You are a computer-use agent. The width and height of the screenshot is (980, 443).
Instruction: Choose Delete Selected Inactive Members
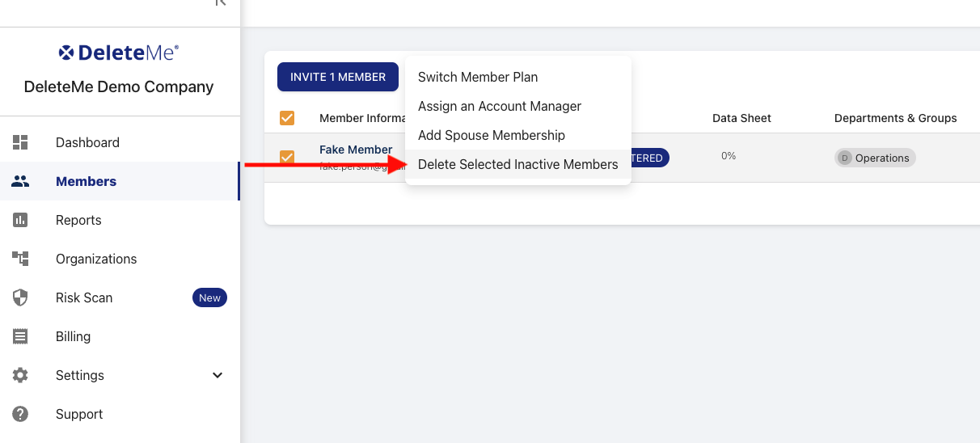(x=517, y=164)
